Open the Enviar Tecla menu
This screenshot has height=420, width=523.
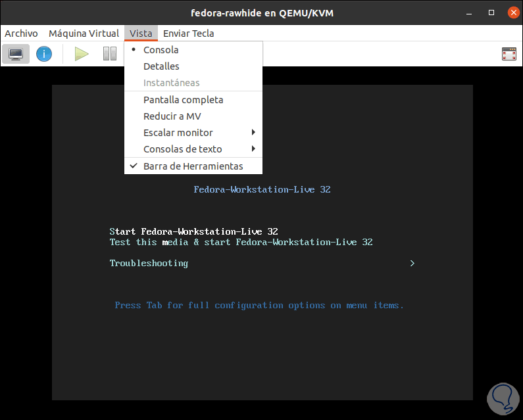pos(188,34)
